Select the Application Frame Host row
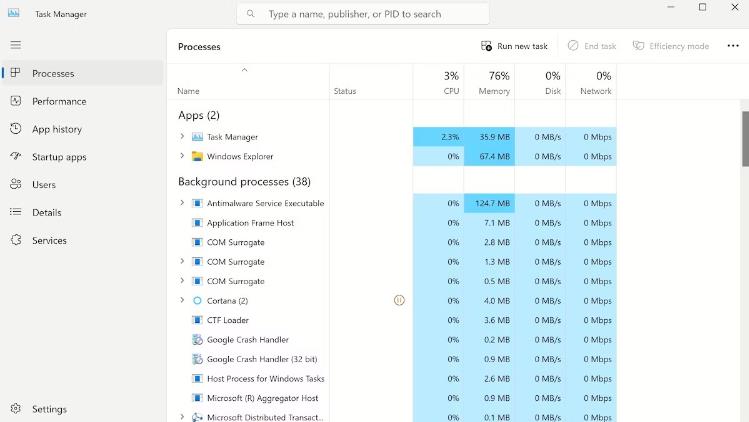749x422 pixels. (x=392, y=223)
